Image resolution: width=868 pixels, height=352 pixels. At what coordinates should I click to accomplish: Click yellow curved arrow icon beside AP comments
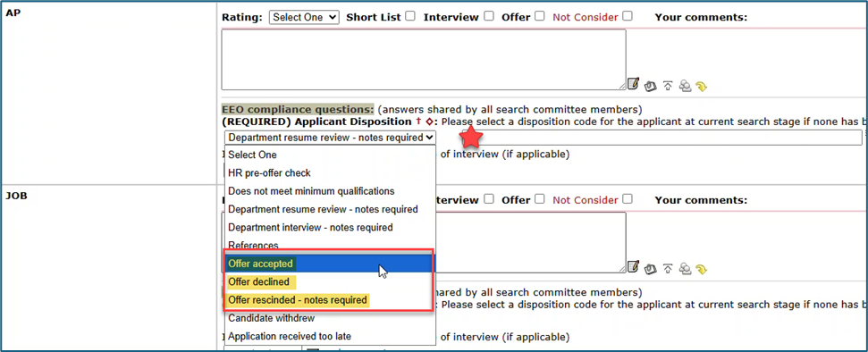(702, 87)
